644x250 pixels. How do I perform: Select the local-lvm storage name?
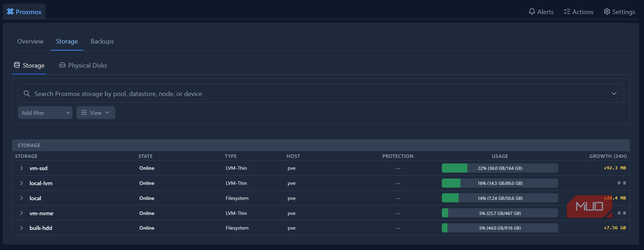coord(41,183)
